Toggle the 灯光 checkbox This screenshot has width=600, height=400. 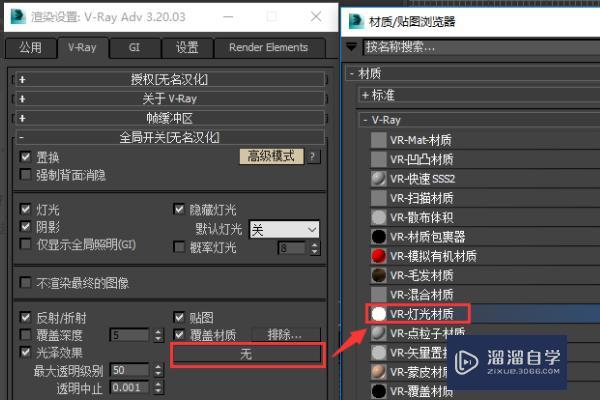(25, 209)
